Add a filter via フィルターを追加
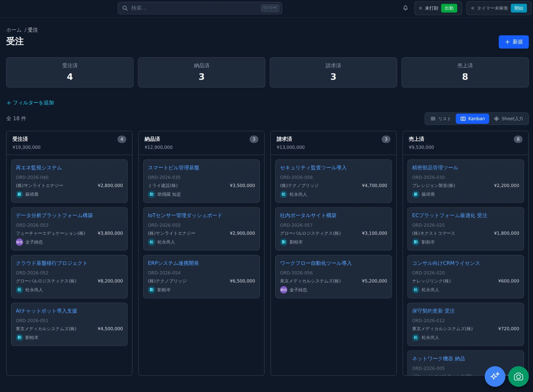Screen dimensions: 533x392 30,103
